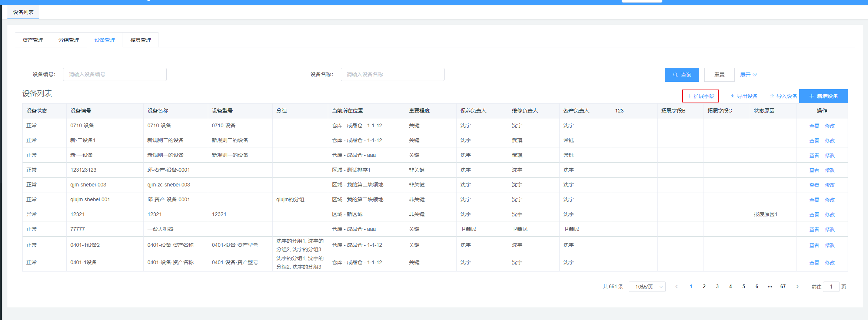Viewport: 868px width, 320px height.
Task: Switch to 模具管理 tab
Action: tap(141, 40)
